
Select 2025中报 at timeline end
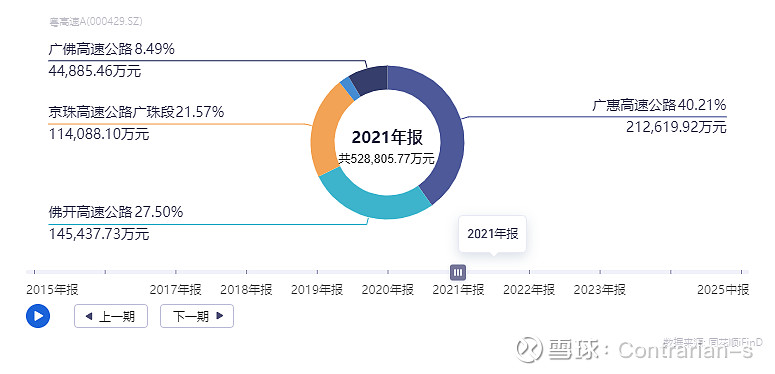(723, 290)
